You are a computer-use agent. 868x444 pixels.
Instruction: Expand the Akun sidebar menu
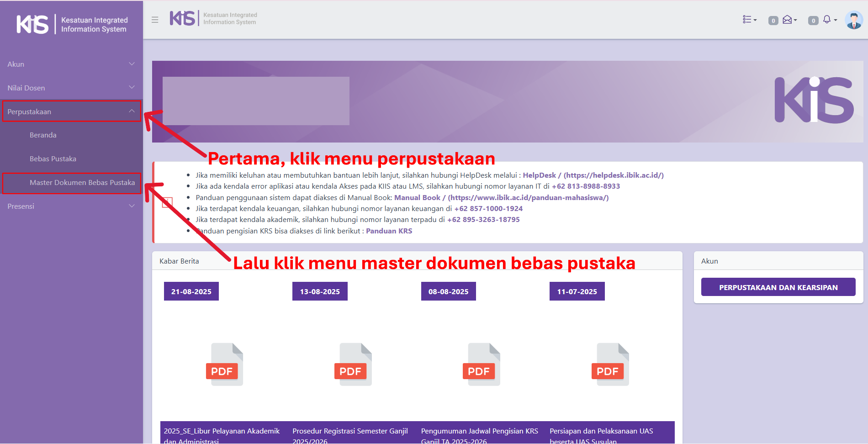click(71, 64)
